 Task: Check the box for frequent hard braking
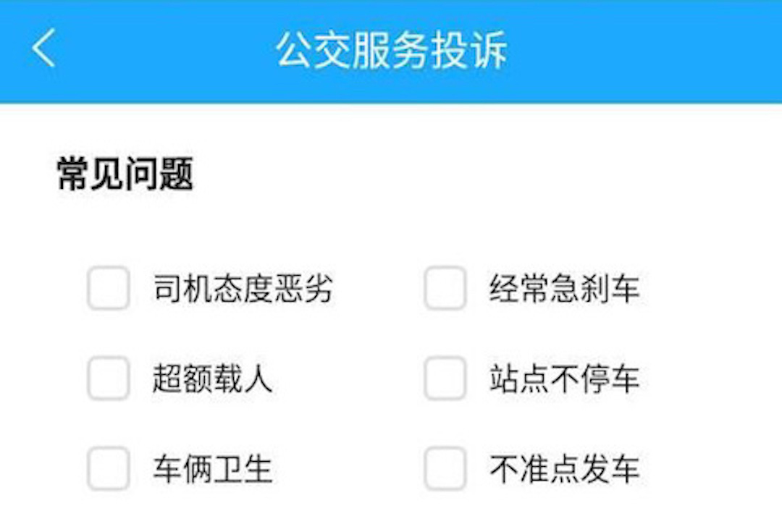(x=445, y=288)
